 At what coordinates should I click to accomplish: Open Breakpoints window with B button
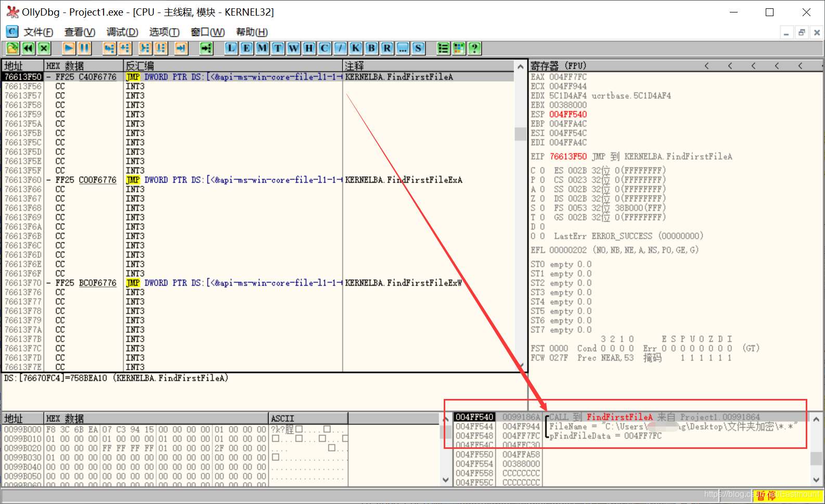click(x=371, y=48)
